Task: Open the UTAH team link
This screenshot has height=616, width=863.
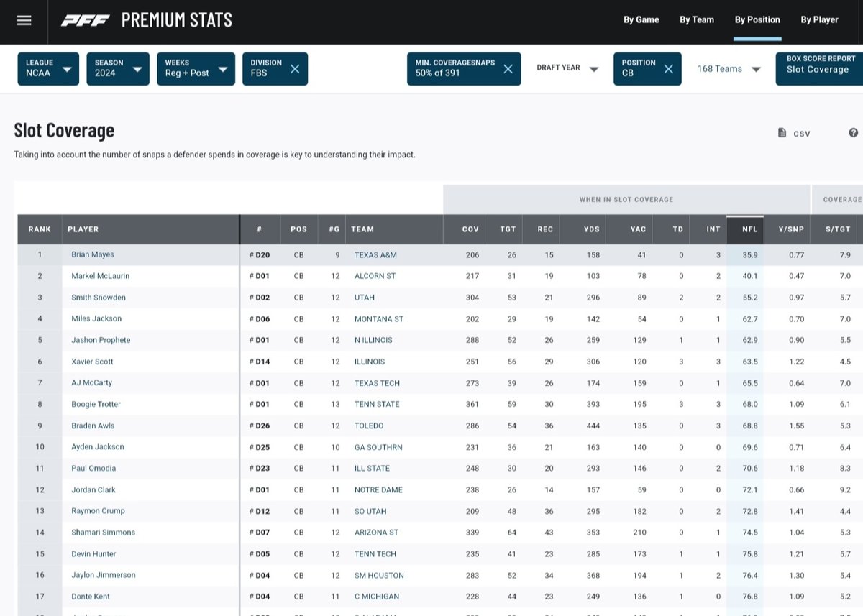Action: point(365,298)
